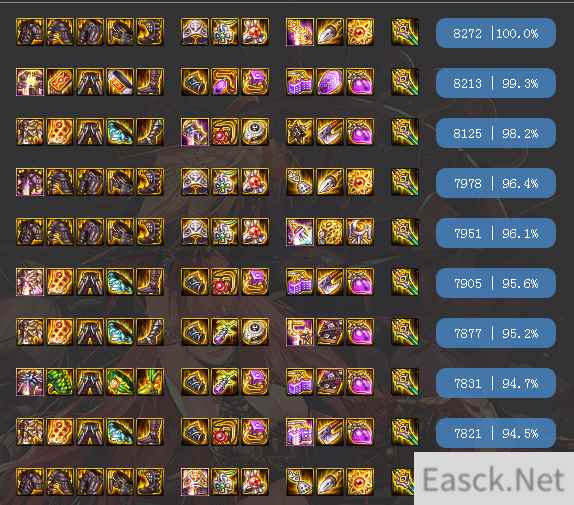Select the red cherry necklace icon in 7905 row
Image resolution: width=574 pixels, height=505 pixels.
225,282
